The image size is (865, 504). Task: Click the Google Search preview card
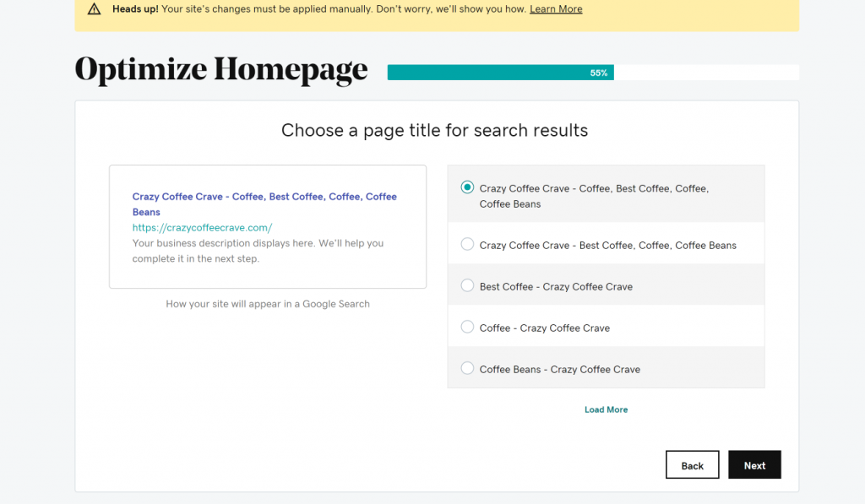coord(268,226)
